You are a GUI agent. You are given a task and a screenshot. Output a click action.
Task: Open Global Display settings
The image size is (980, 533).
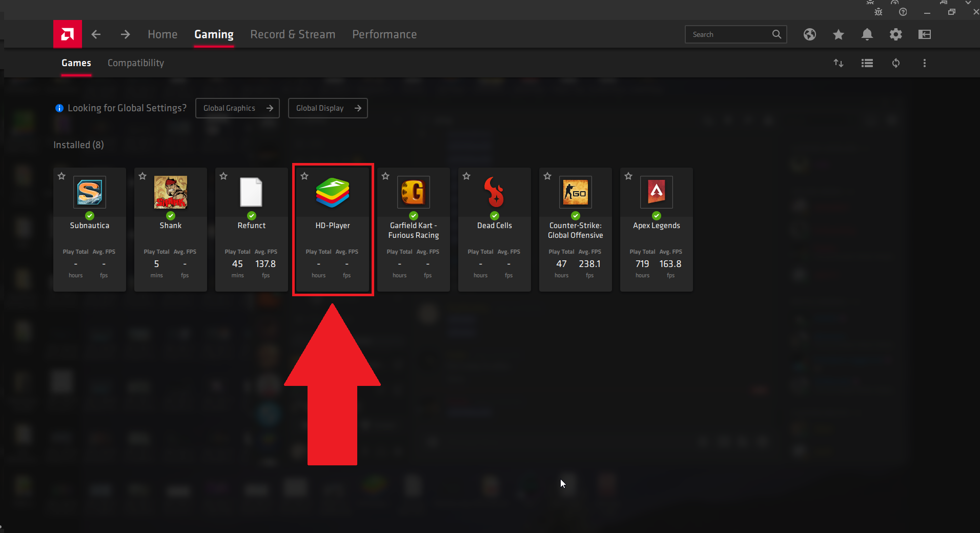click(328, 108)
